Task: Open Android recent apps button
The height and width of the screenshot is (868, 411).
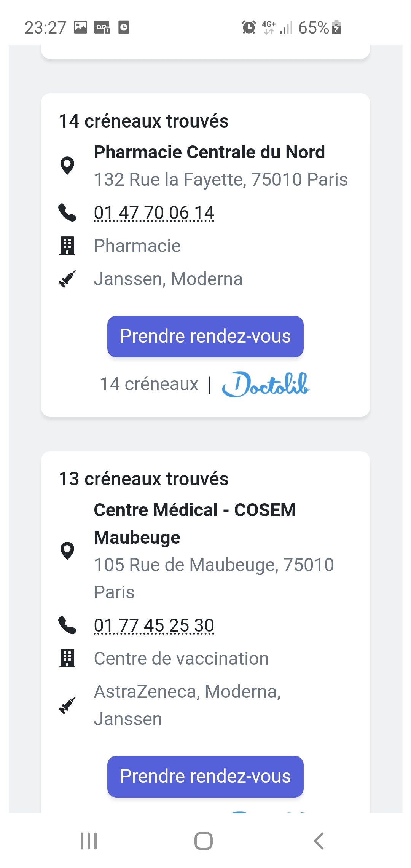Action: point(89,841)
